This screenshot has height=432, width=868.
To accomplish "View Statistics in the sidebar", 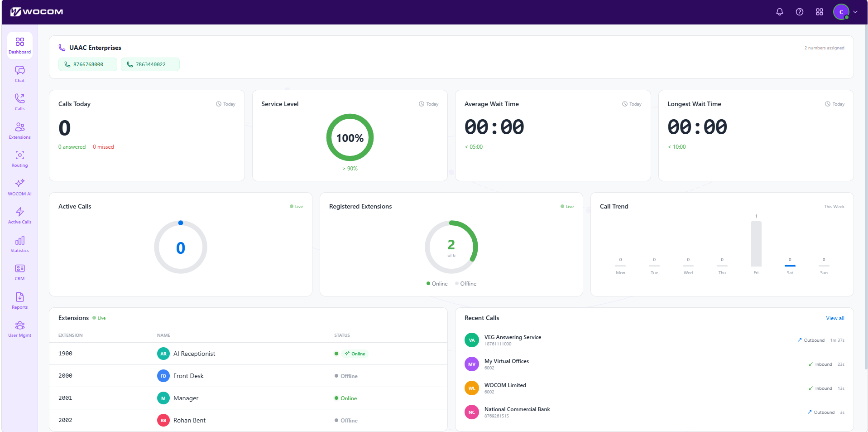I will pos(19,244).
